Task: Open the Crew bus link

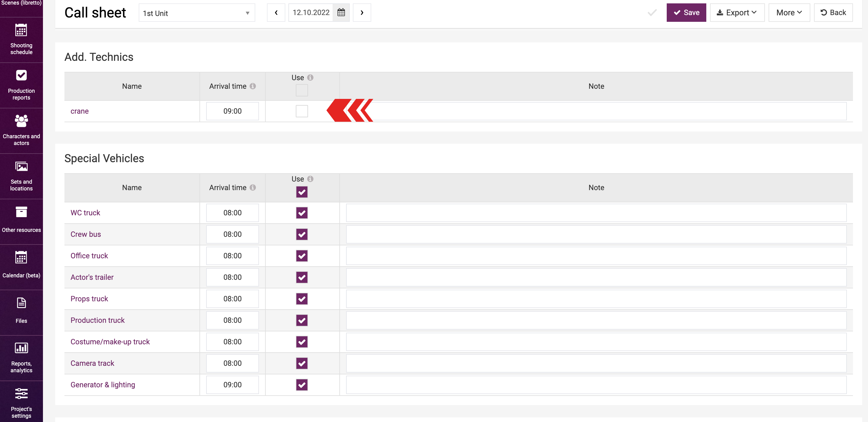Action: pos(86,234)
